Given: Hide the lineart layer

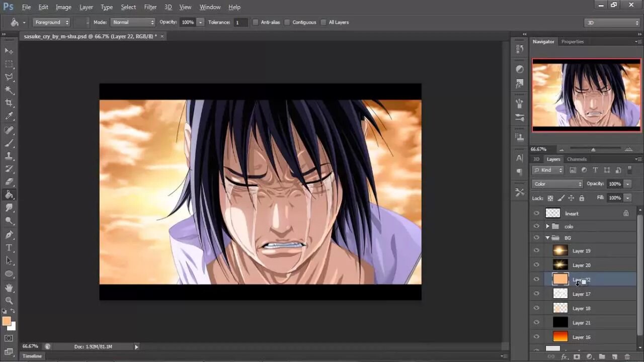Looking at the screenshot, I should pos(536,213).
